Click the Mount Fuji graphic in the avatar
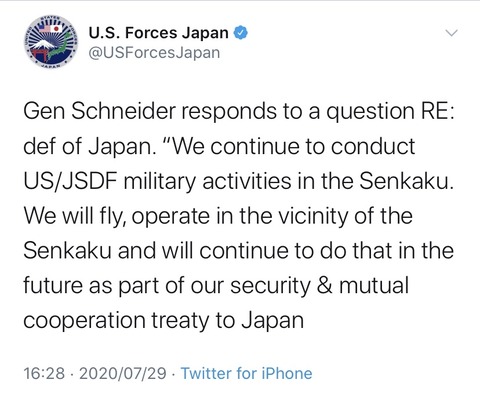This screenshot has height=394, width=480. coord(42,44)
